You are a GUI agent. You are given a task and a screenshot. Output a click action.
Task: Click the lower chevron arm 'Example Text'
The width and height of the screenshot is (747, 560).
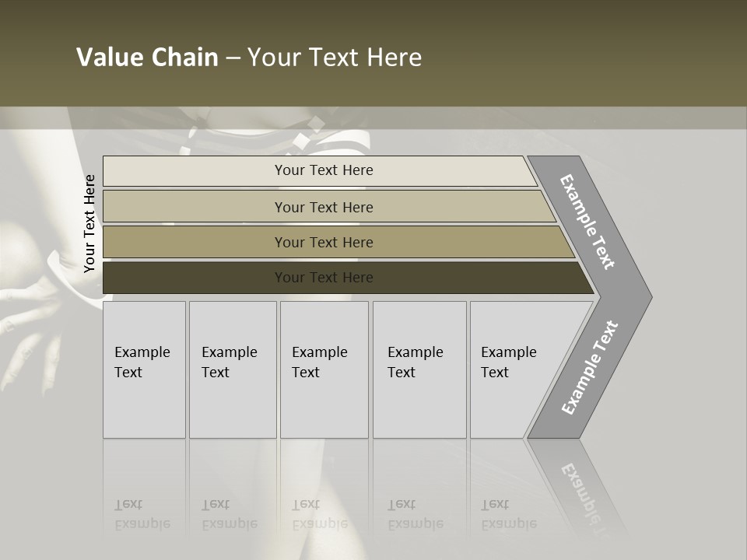tap(590, 367)
